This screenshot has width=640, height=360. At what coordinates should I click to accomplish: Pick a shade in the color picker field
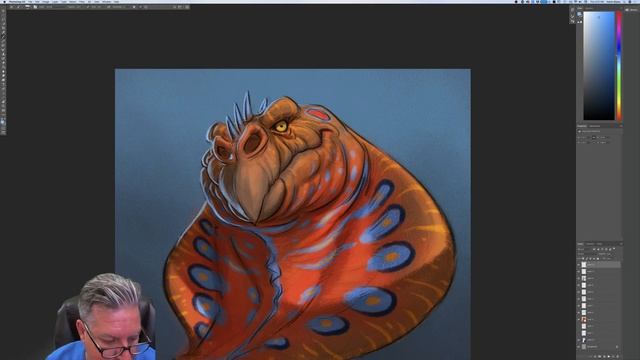click(x=599, y=65)
